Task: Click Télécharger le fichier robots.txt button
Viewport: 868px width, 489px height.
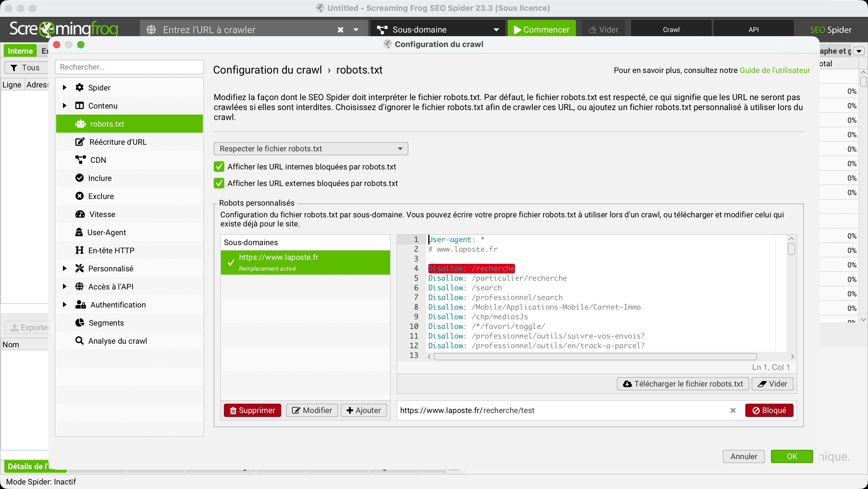Action: coord(683,384)
